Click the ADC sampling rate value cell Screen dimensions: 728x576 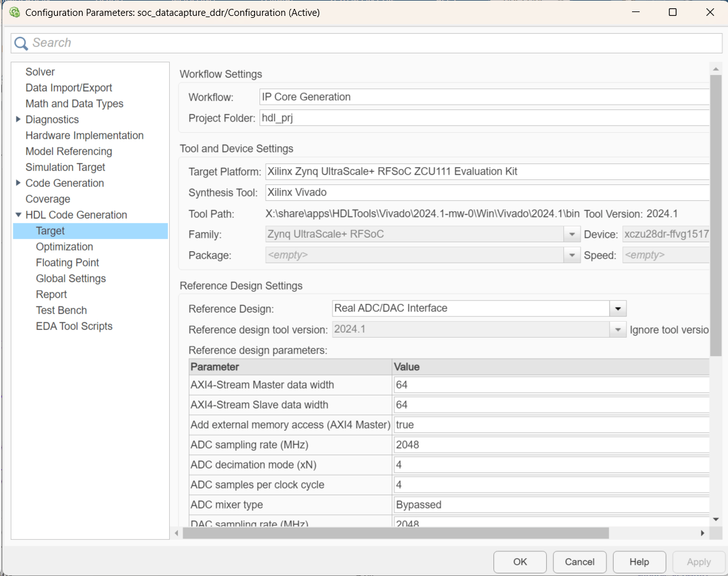pyautogui.click(x=551, y=445)
